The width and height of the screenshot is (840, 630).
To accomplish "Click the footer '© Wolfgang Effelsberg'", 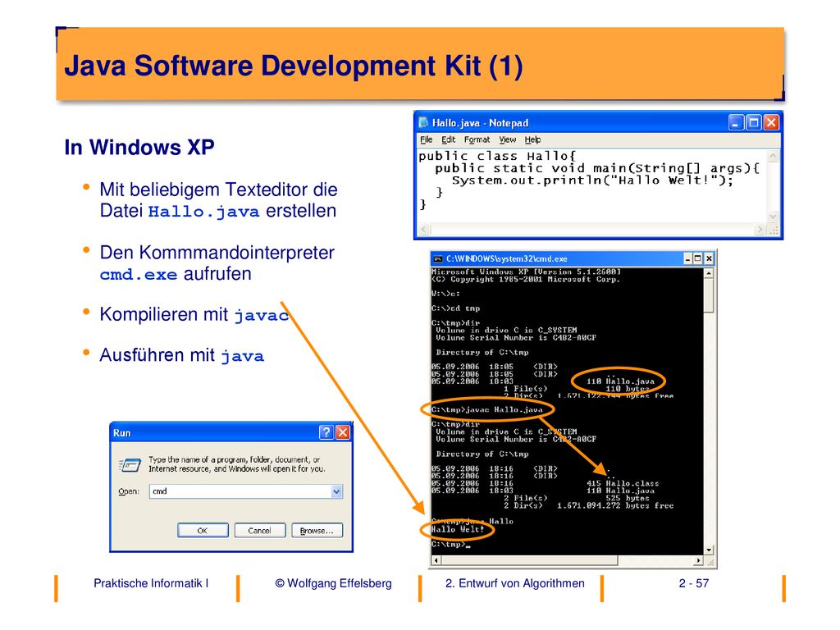I will click(333, 583).
